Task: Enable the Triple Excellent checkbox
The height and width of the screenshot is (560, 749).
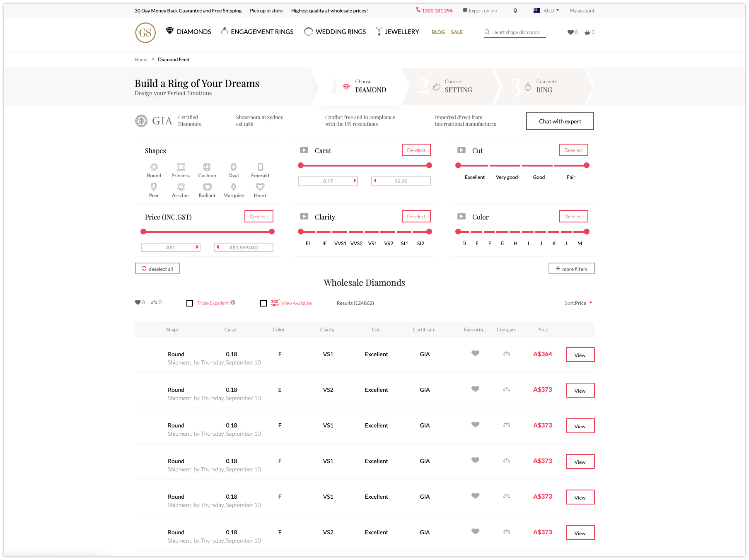Action: tap(190, 303)
